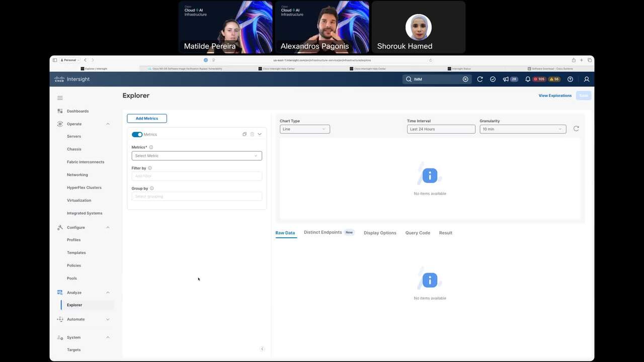Collapse the Metrics card chevron

click(x=260, y=134)
